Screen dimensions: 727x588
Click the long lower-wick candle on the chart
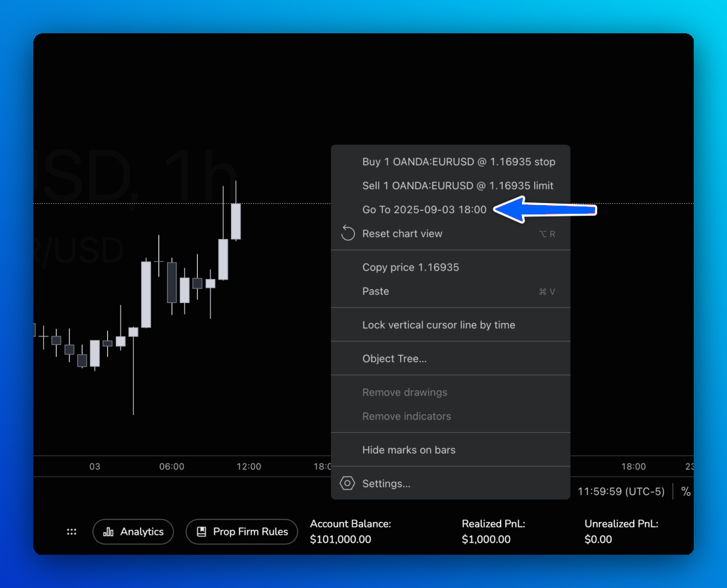click(134, 332)
